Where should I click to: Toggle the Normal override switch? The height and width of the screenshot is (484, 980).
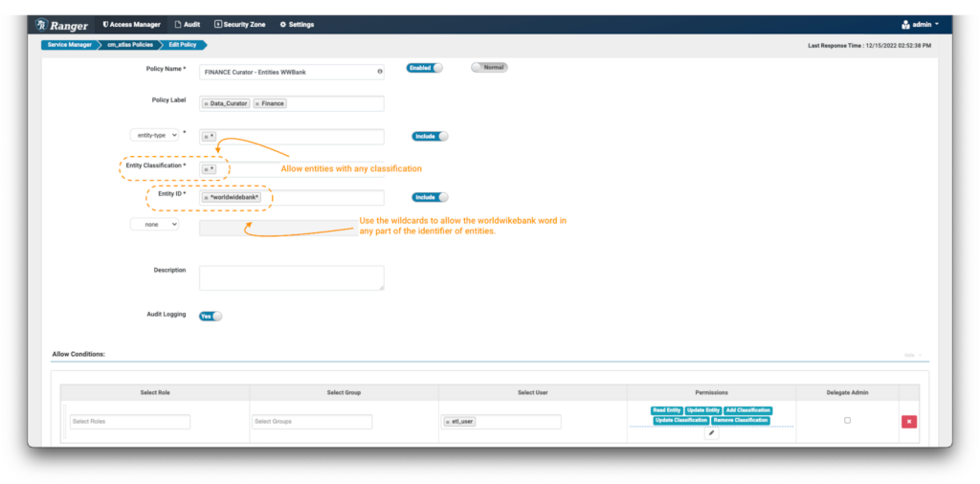[x=489, y=68]
